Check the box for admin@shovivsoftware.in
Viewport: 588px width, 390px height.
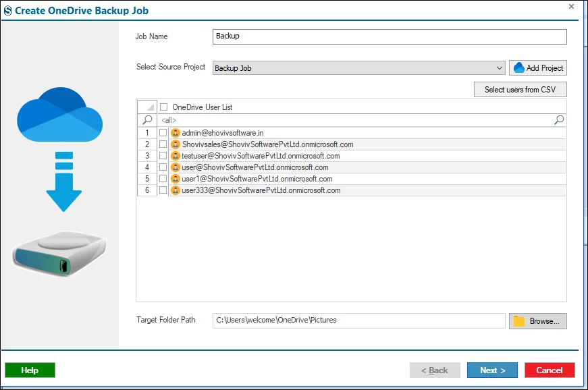click(163, 133)
